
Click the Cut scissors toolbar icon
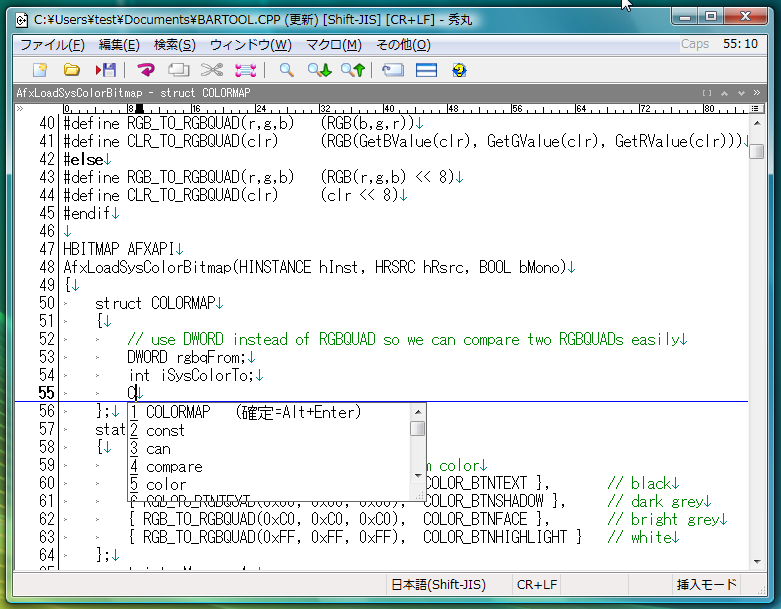click(212, 70)
